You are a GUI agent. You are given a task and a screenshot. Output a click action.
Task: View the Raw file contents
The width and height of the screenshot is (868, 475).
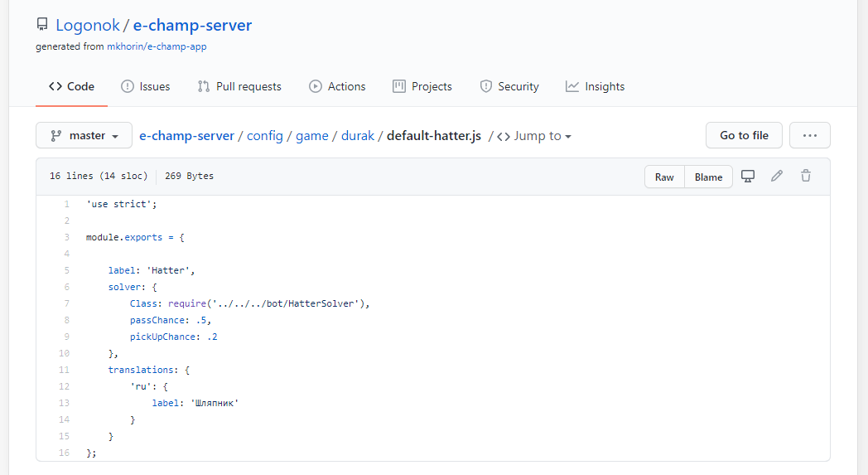[664, 177]
